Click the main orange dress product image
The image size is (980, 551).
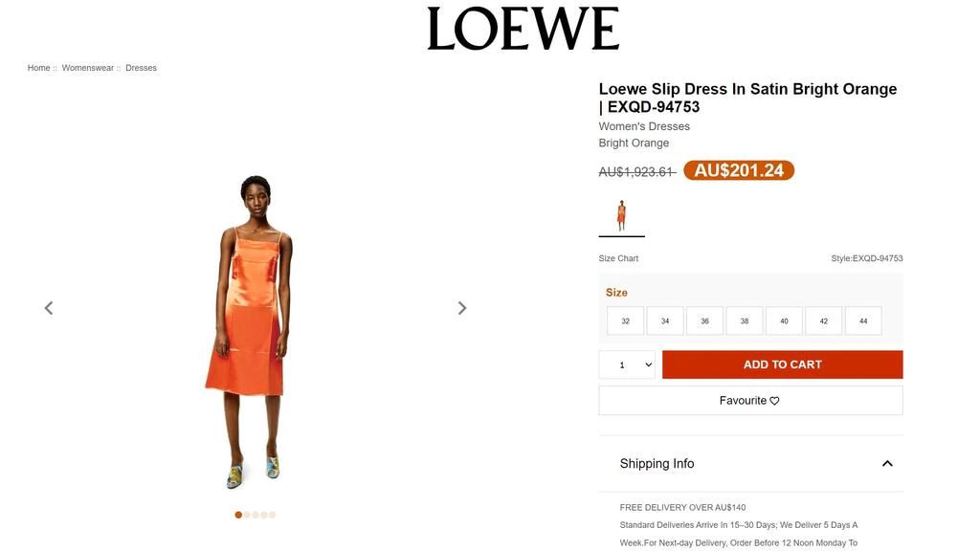coord(250,331)
